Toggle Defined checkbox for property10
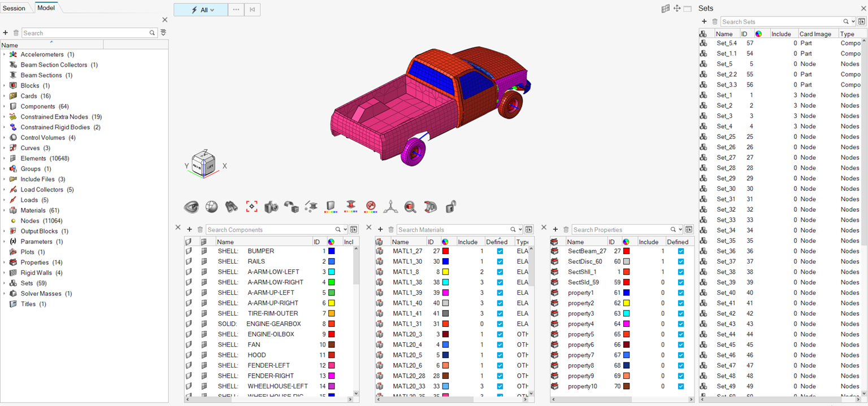868x406 pixels. click(x=681, y=386)
